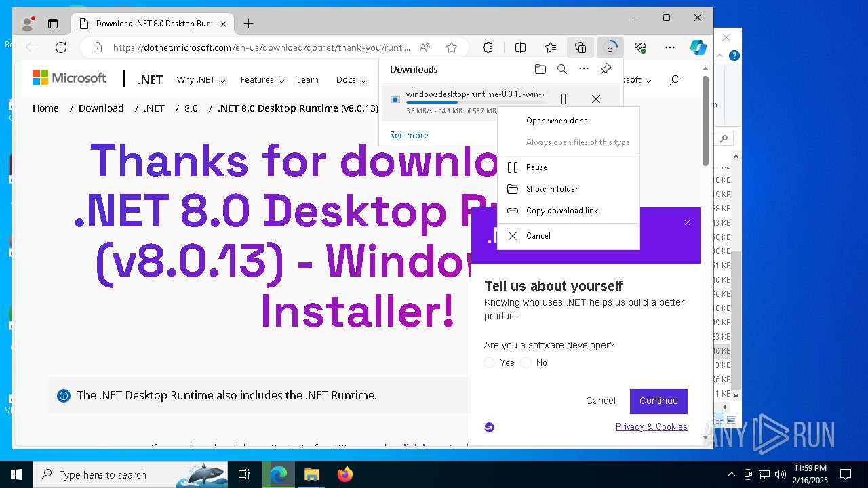Open the Favorites list icon
The image size is (868, 488).
pos(551,47)
